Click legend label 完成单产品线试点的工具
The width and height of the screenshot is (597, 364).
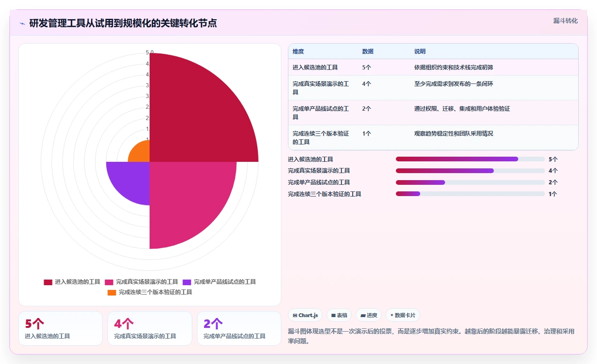tap(225, 282)
